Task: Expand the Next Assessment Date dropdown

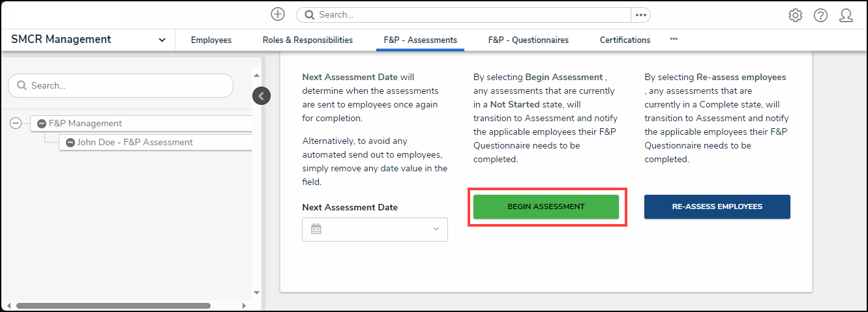Action: (436, 229)
